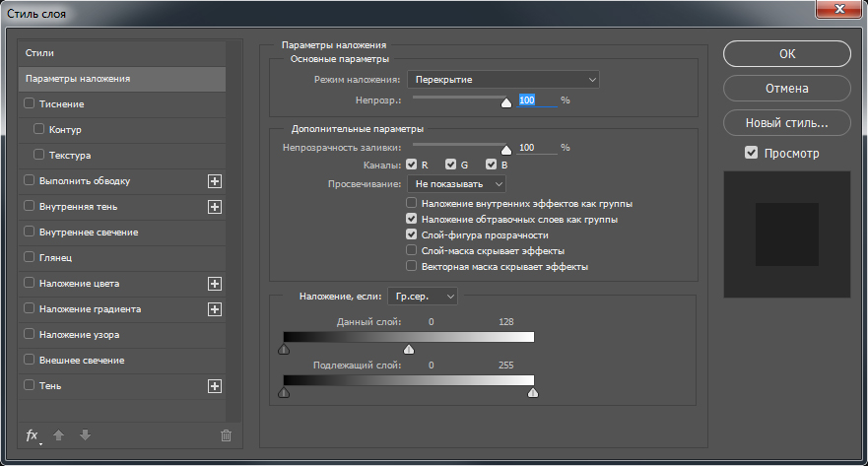Enable the Тиснение checkbox
This screenshot has width=868, height=466.
pyautogui.click(x=29, y=103)
